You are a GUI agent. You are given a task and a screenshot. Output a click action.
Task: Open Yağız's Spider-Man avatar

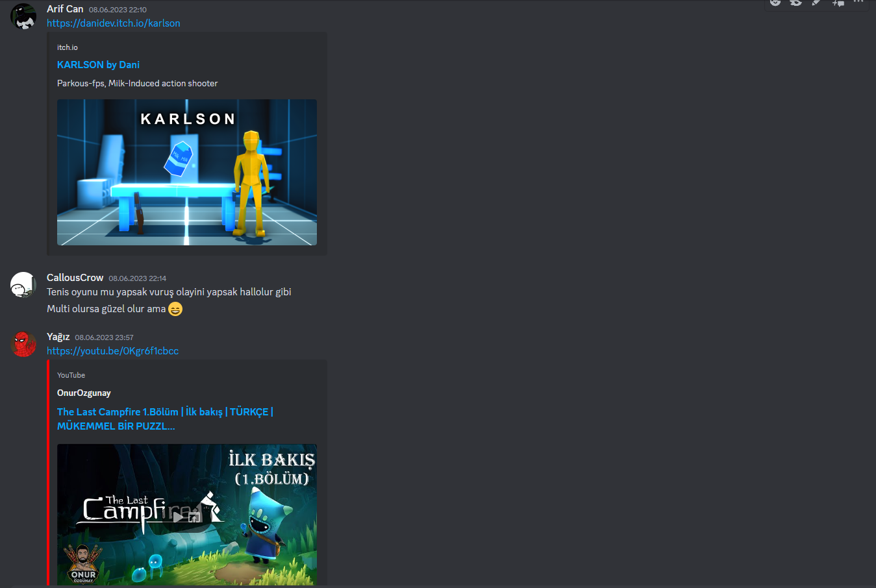tap(23, 344)
